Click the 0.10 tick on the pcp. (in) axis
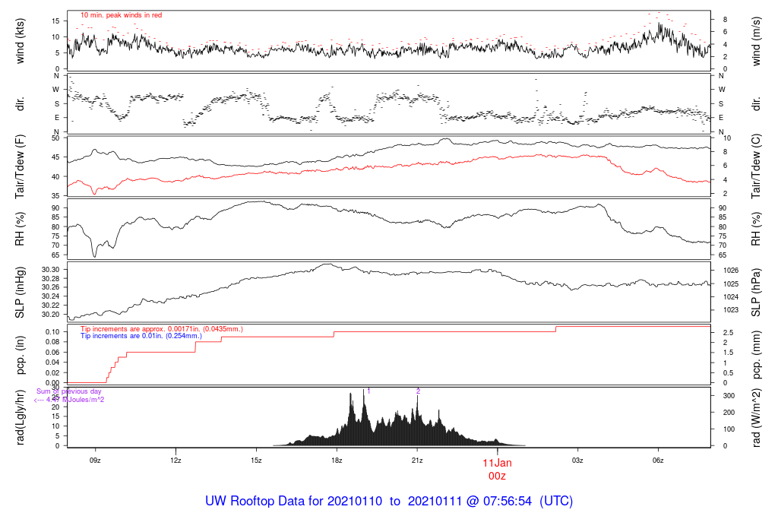This screenshot has height=532, width=778. [52, 332]
